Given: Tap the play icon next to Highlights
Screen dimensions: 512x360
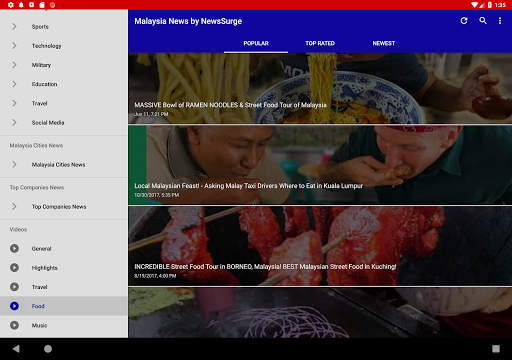Looking at the screenshot, I should [x=14, y=268].
